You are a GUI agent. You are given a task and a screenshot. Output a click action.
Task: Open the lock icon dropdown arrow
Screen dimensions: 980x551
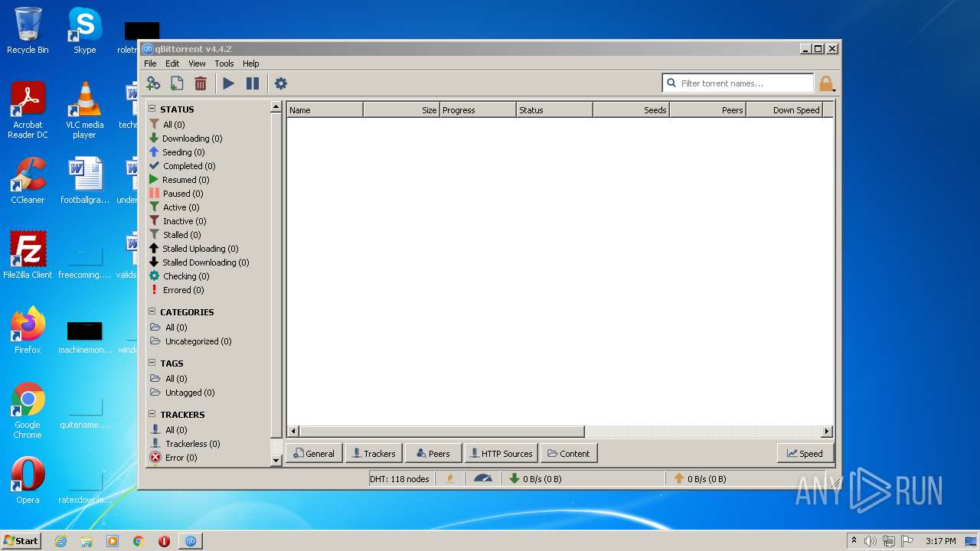(834, 90)
